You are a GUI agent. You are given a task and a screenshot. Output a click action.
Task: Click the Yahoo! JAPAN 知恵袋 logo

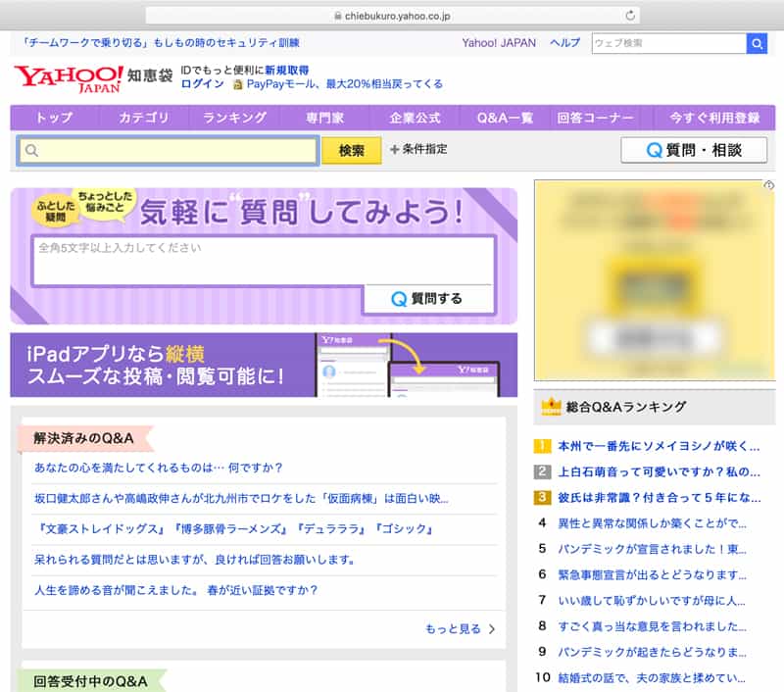click(x=93, y=78)
